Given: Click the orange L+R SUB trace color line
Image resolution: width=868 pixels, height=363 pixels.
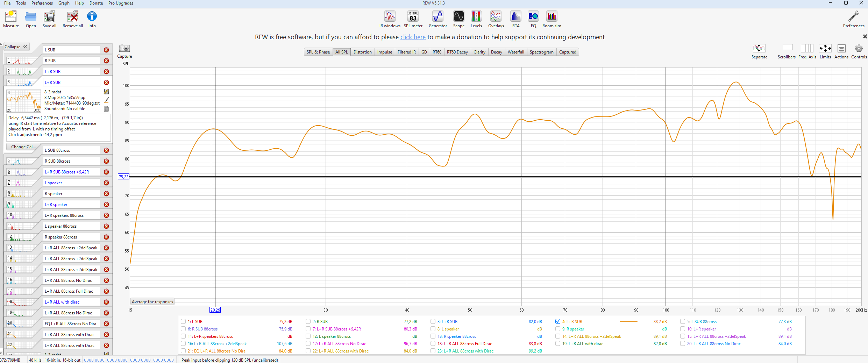Looking at the screenshot, I should click(628, 322).
